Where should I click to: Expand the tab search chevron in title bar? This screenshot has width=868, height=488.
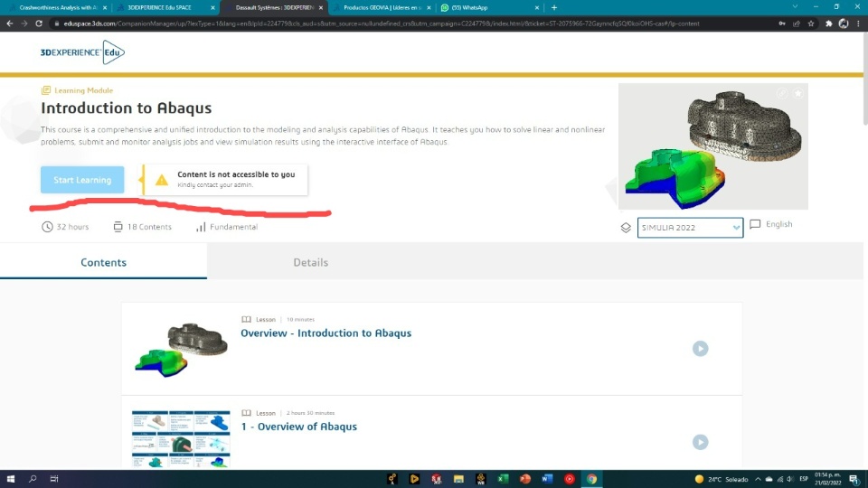point(795,6)
